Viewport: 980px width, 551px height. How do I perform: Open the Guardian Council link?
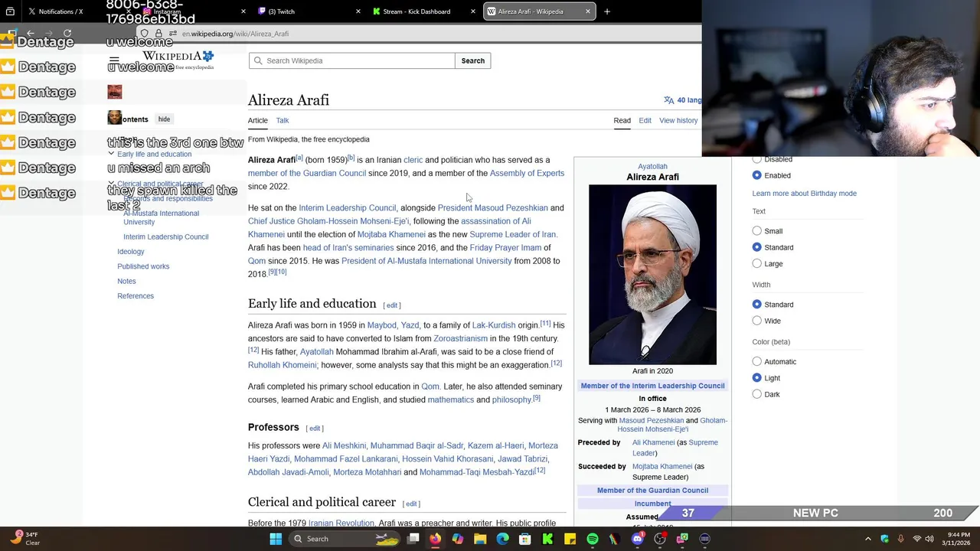click(x=307, y=173)
